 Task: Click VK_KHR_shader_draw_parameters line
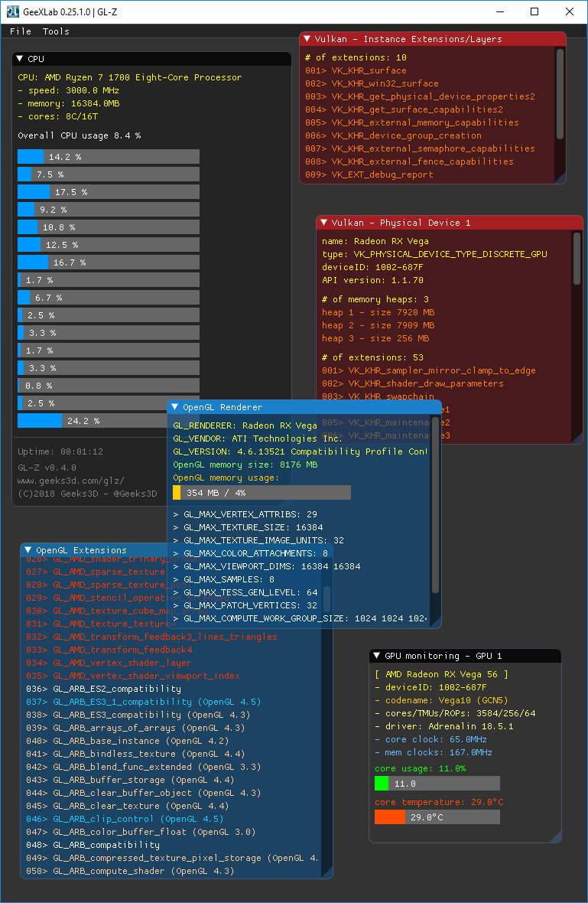pyautogui.click(x=413, y=383)
